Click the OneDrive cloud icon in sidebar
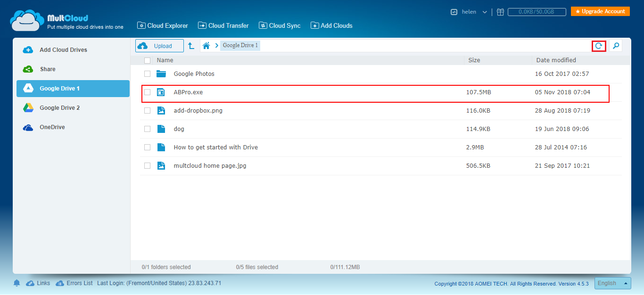644x295 pixels. 28,127
